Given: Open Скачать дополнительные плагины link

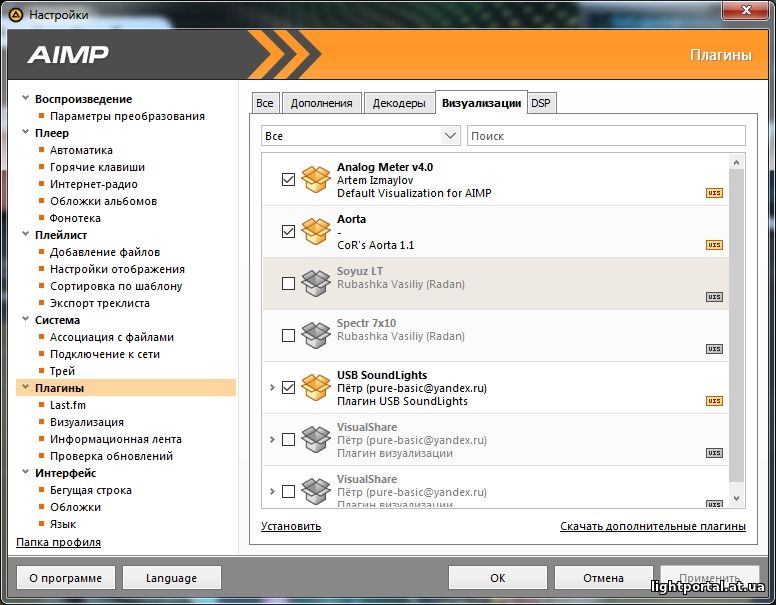Looking at the screenshot, I should point(653,526).
